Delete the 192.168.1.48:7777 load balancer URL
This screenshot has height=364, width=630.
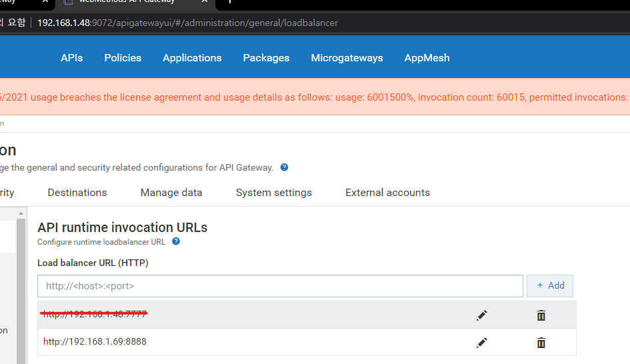point(541,315)
